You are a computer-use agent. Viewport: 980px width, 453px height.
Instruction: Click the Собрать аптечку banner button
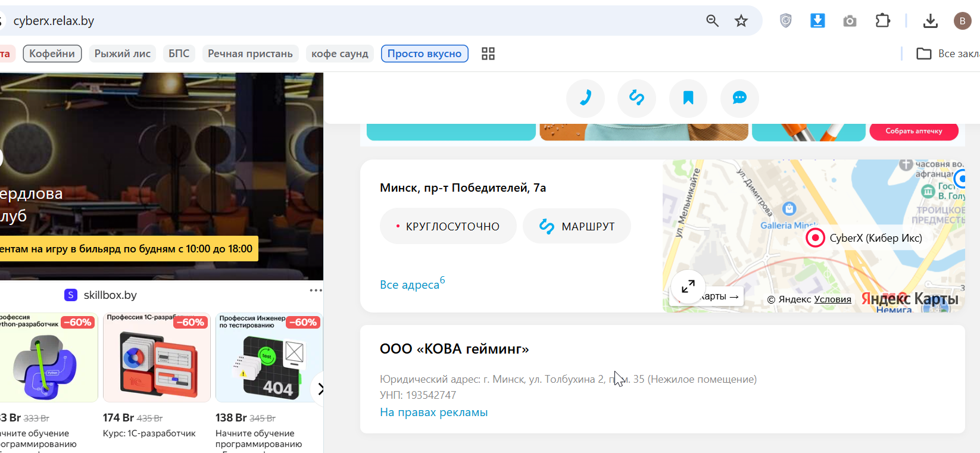(914, 131)
